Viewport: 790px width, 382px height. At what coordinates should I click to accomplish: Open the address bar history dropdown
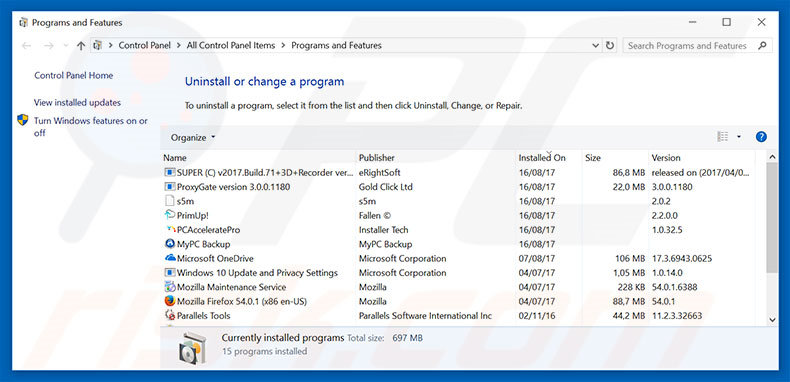(x=596, y=45)
